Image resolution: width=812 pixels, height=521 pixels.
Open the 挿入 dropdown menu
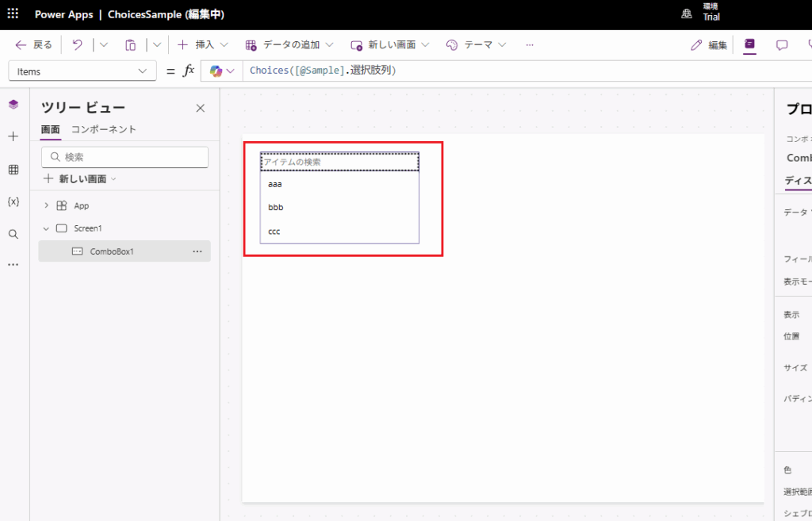click(x=203, y=45)
